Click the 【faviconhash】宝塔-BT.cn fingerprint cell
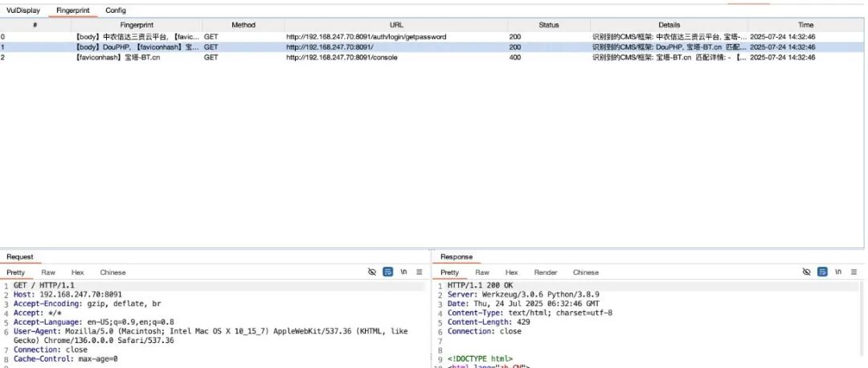Screen dimensions: 868x368 click(137, 58)
